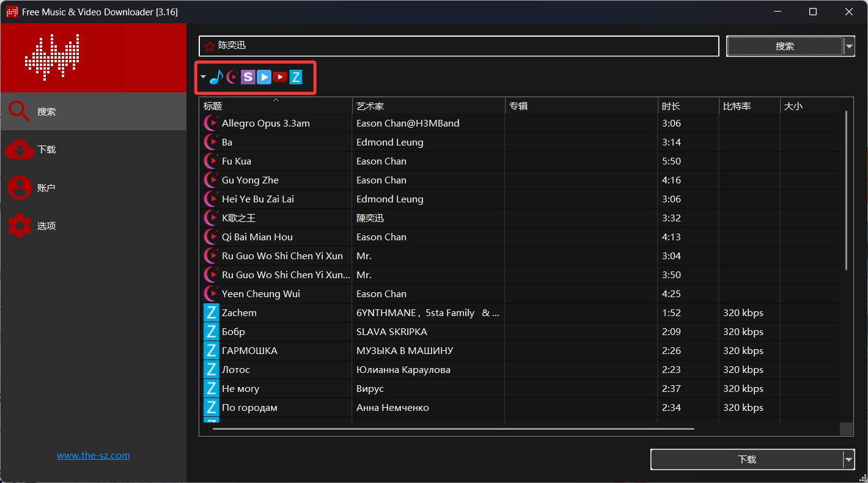Toggle the pink crescent play source icon
868x483 pixels.
click(x=232, y=77)
